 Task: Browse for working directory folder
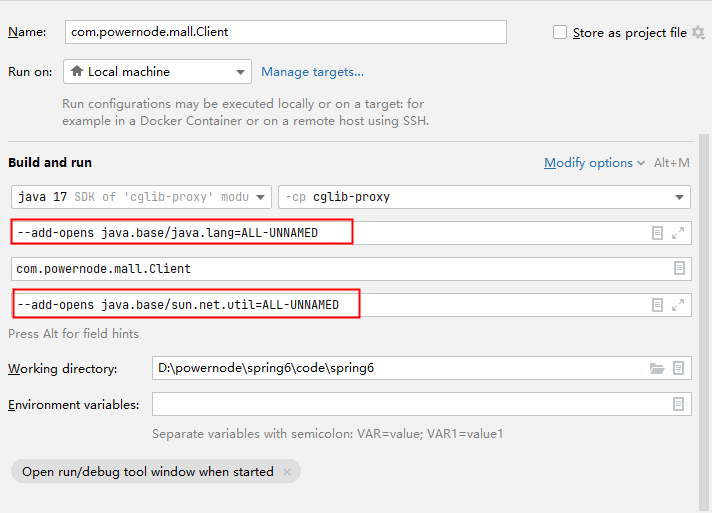coord(657,368)
